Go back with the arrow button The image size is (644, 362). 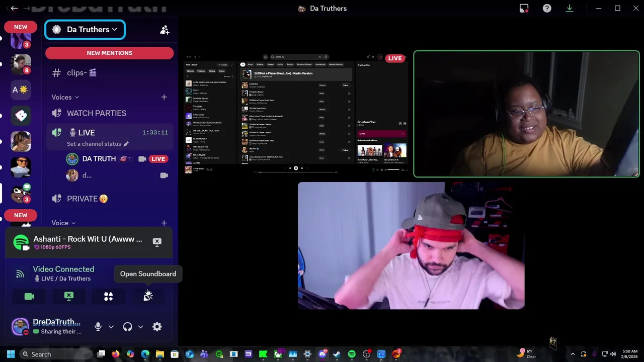click(x=14, y=8)
